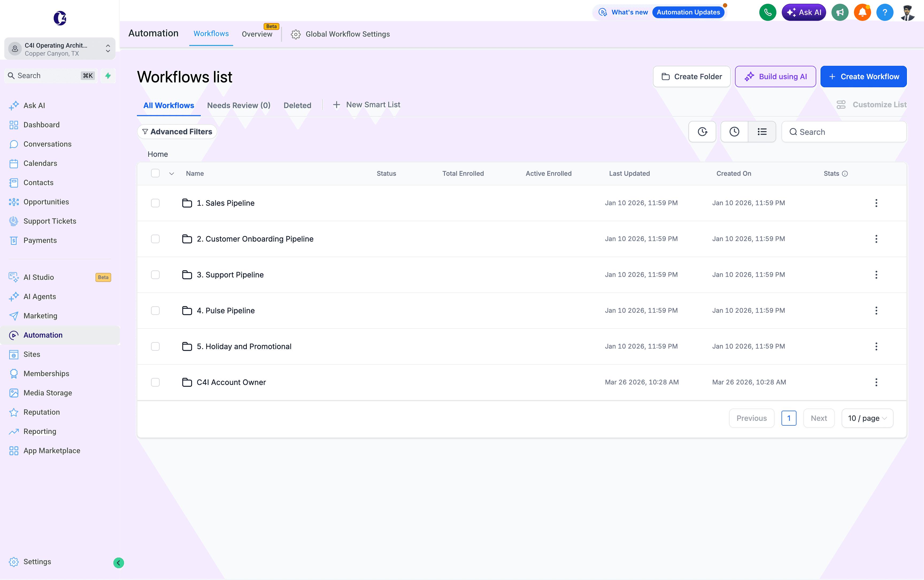The image size is (924, 580).
Task: Open the Global Workflow Settings gear
Action: pos(295,34)
